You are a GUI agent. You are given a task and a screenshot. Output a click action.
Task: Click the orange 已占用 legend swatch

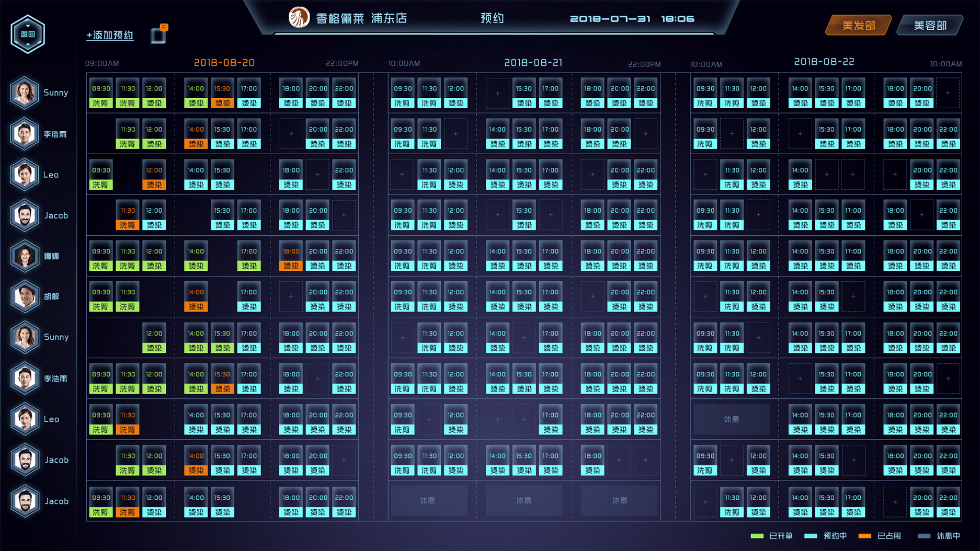coord(864,536)
